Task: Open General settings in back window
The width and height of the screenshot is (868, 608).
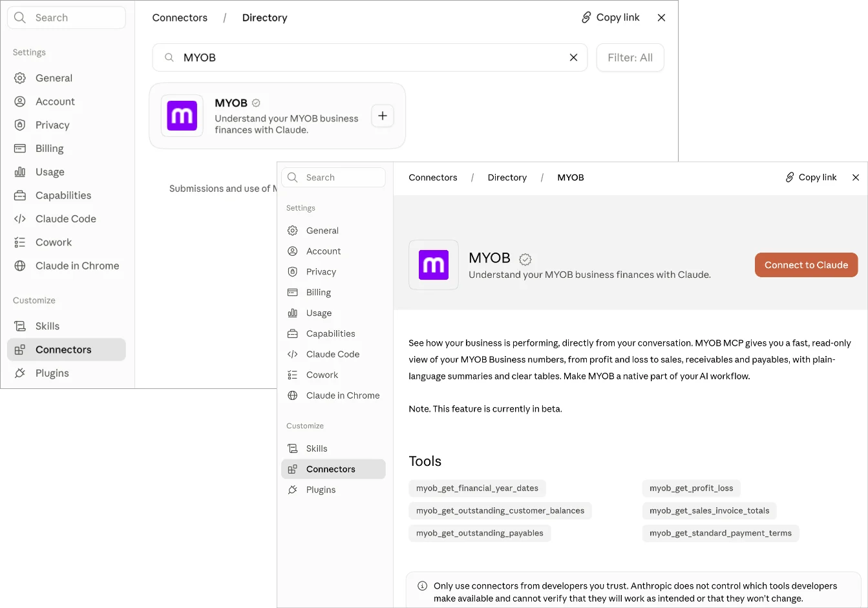Action: coord(67,78)
